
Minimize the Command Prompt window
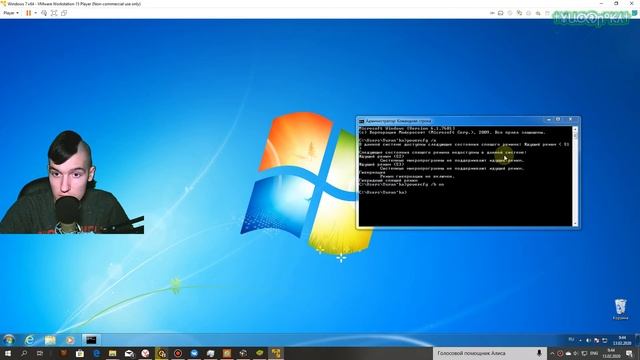pyautogui.click(x=549, y=120)
